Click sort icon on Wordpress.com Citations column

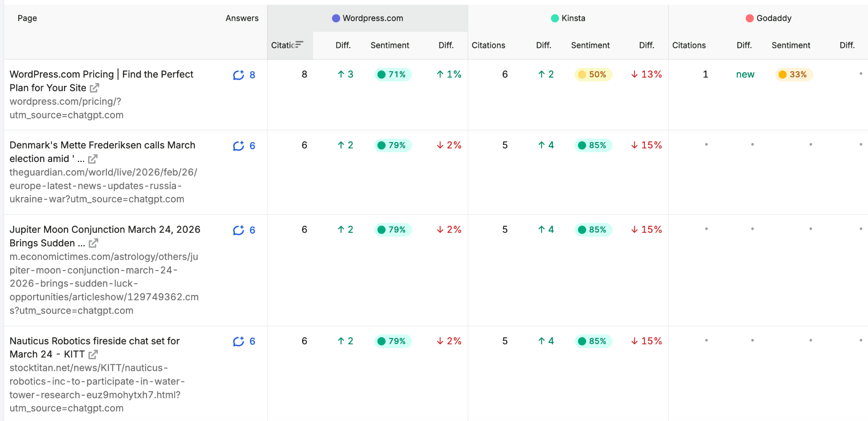299,45
